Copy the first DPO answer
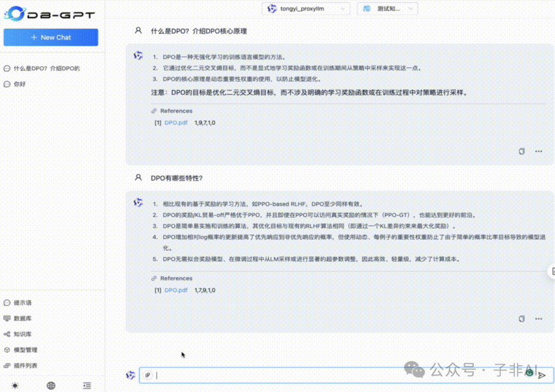Viewport: 555px width, 392px height. tap(522, 151)
